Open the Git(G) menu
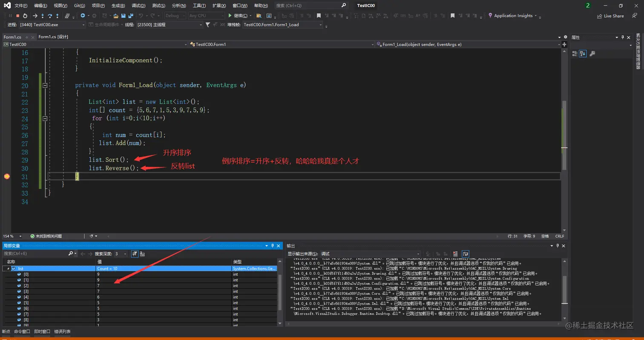 point(79,6)
